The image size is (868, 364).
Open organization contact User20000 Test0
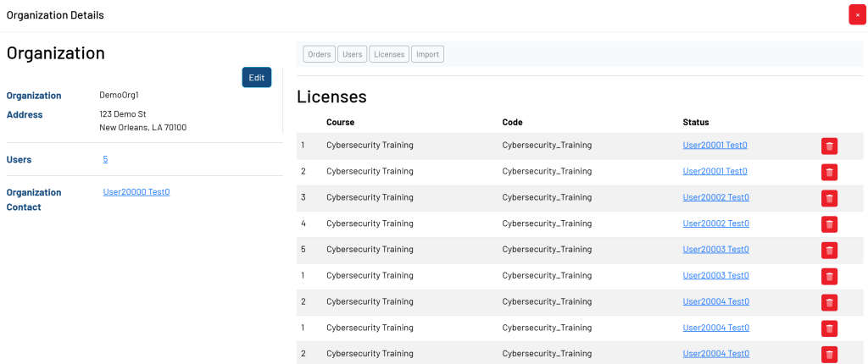pyautogui.click(x=136, y=192)
